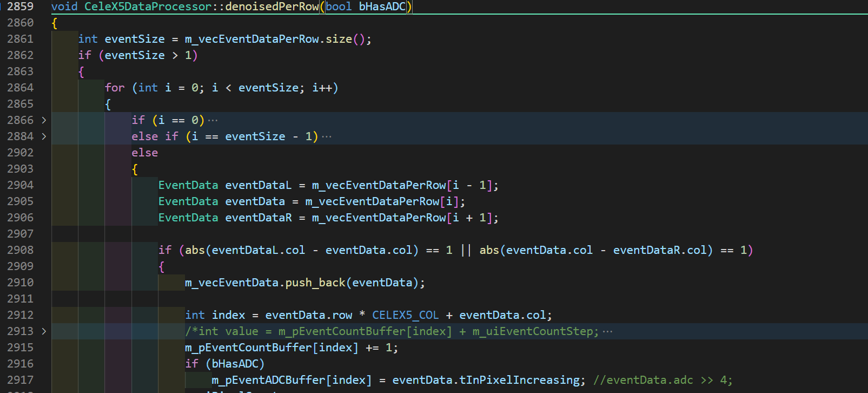Click 'EventData' type on line 2905
This screenshot has height=393, width=868.
188,201
